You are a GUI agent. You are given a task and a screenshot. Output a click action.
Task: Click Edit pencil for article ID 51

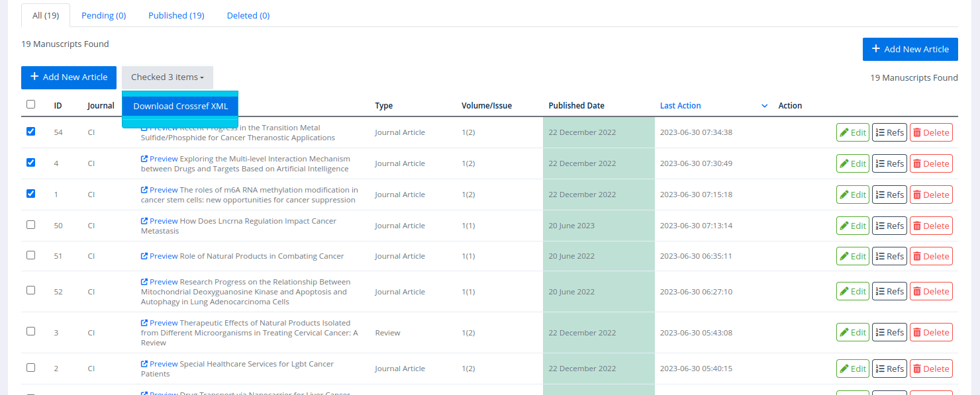(852, 256)
